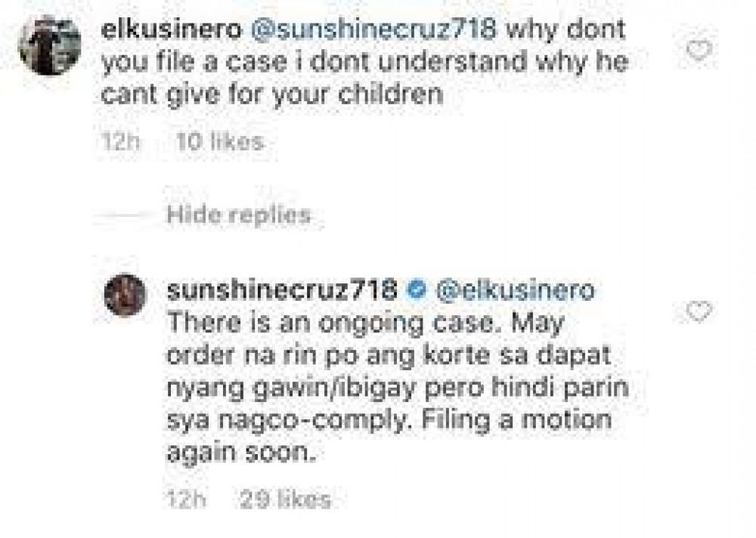Visit sunshinecruz718's username profile in reply

pos(282,290)
